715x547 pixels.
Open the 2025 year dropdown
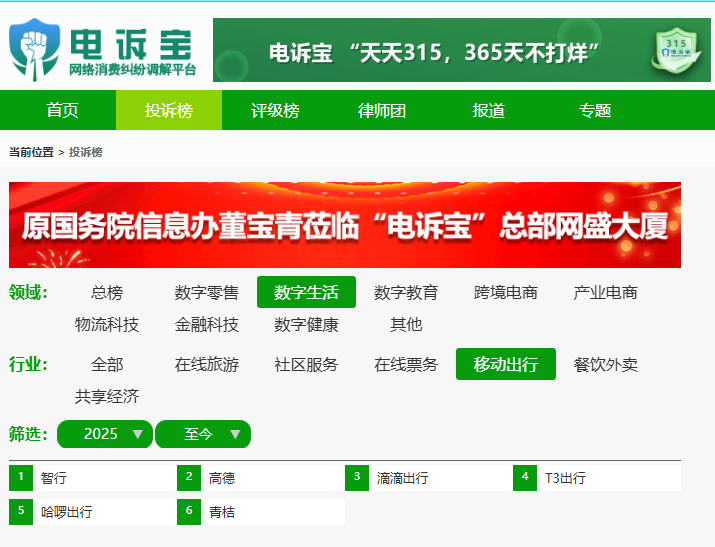pos(105,434)
